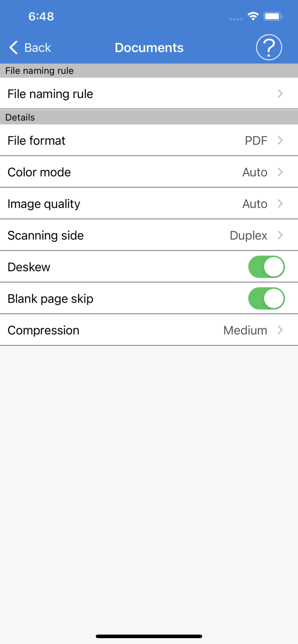The image size is (298, 644).
Task: Open File format chevron arrow
Action: coord(280,140)
